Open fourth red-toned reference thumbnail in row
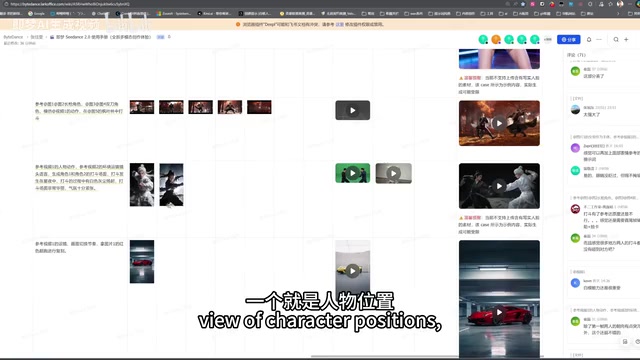The image size is (640, 360). coord(230,107)
